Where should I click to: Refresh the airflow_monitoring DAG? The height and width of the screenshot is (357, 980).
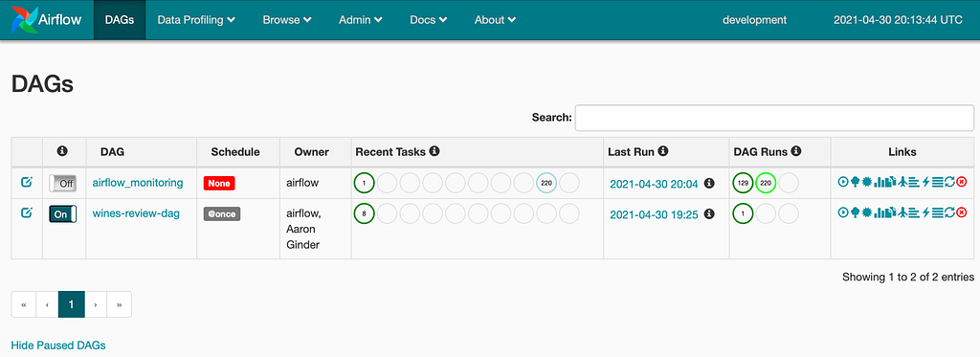950,182
